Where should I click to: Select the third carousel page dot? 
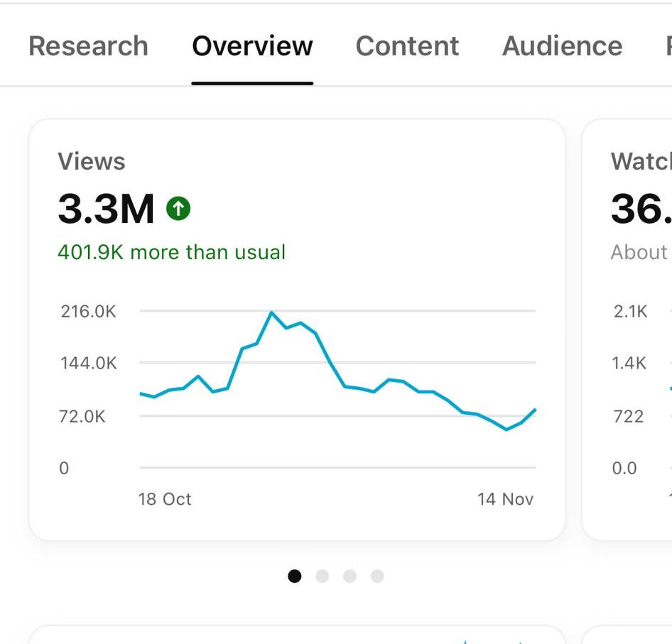click(349, 577)
